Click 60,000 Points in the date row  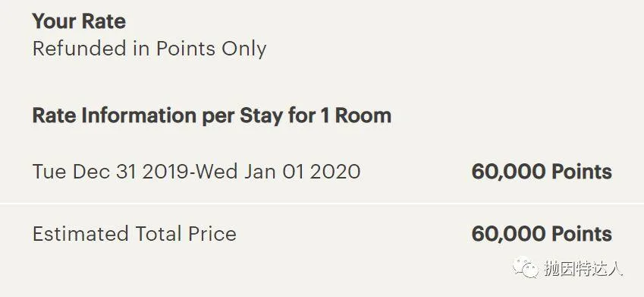coord(542,172)
